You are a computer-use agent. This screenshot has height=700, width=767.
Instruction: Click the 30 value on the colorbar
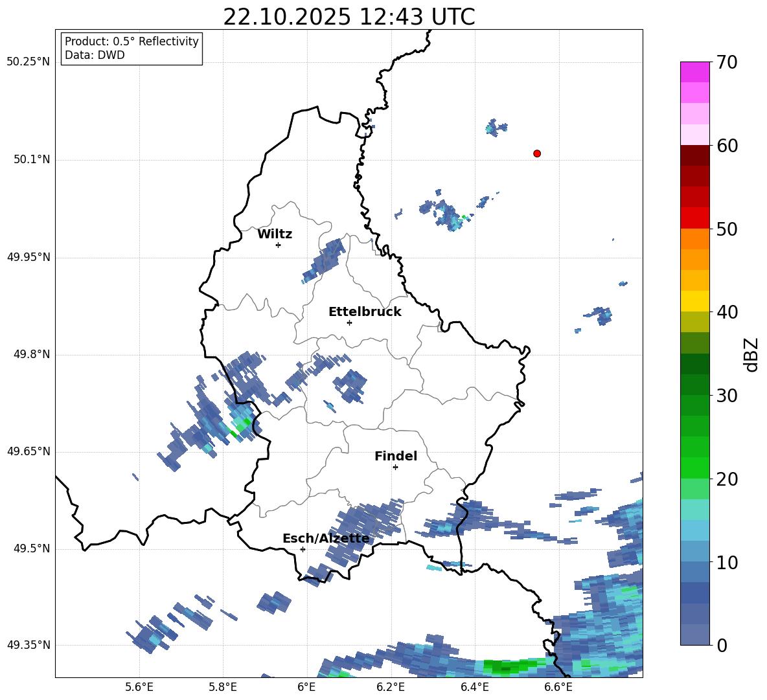[x=727, y=396]
